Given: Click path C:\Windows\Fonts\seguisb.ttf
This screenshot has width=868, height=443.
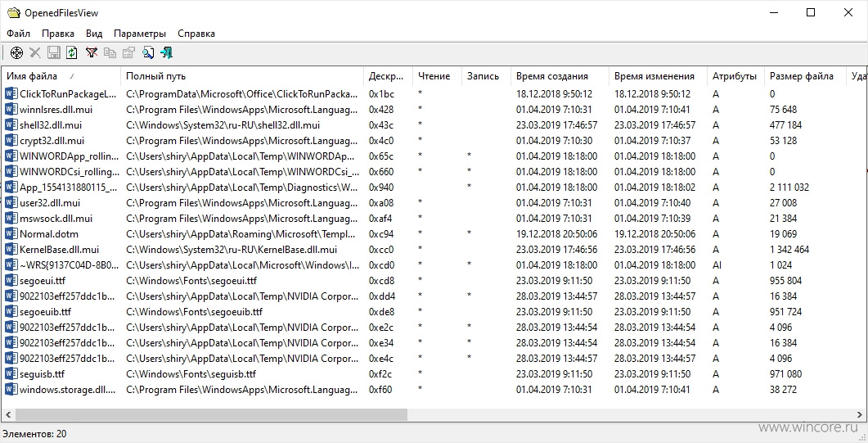Looking at the screenshot, I should click(191, 373).
